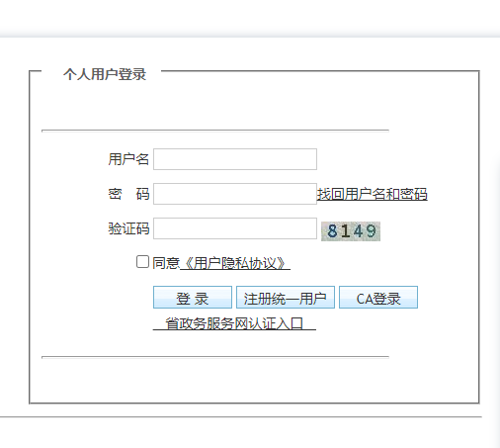Click the divider line above the 用户名 row
Image resolution: width=500 pixels, height=448 pixels.
point(215,131)
